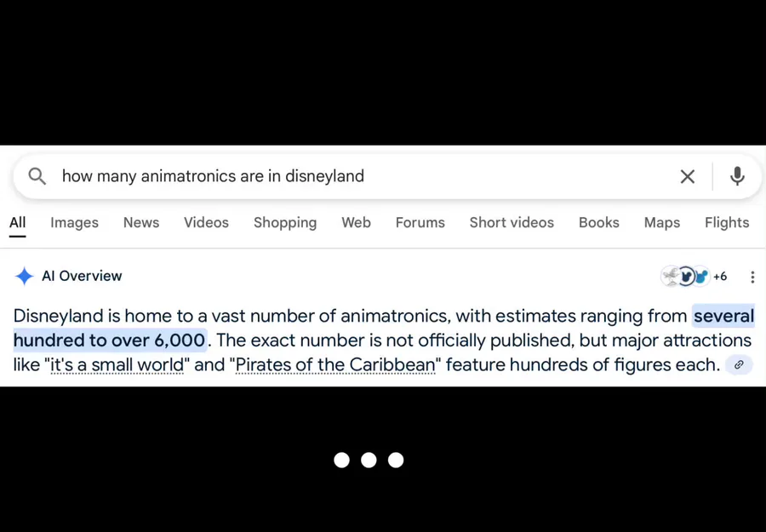766x532 pixels.
Task: Open the "Pirates of the Caribbean" link
Action: tap(335, 365)
